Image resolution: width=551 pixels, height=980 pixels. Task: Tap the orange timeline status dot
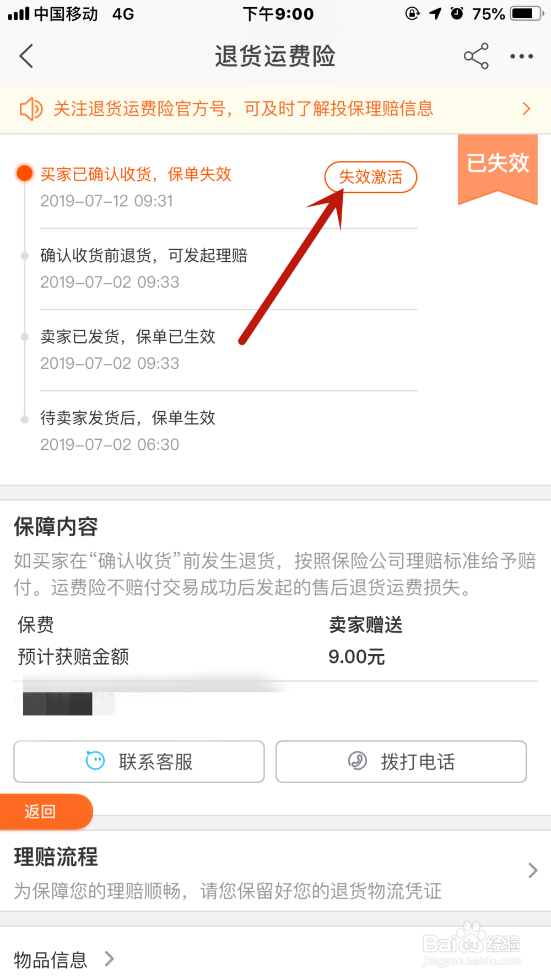[x=25, y=173]
